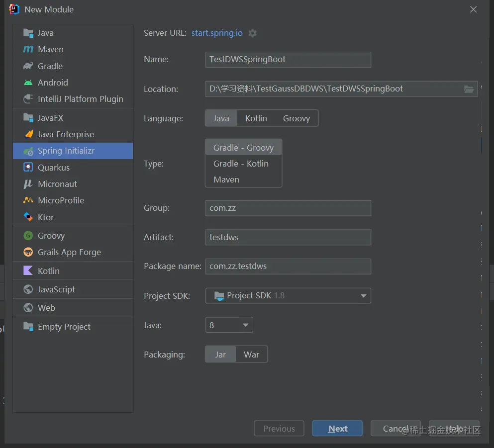Select Maven as the build type
The image size is (494, 448).
226,179
